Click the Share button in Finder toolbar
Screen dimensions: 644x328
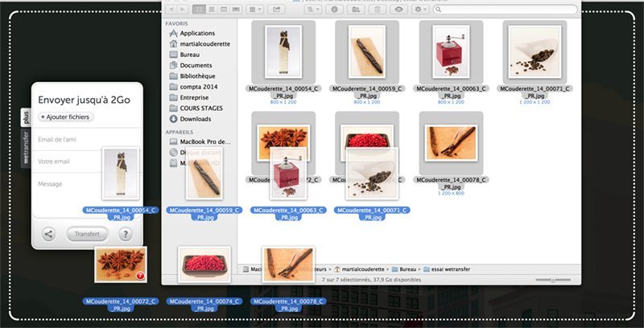tap(276, 9)
